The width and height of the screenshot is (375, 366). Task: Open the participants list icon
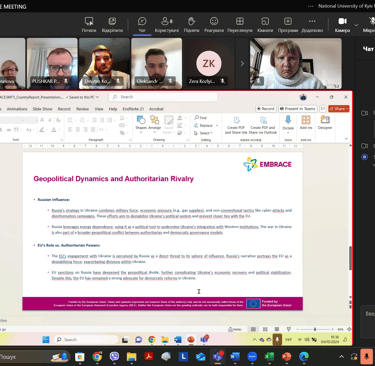167,25
